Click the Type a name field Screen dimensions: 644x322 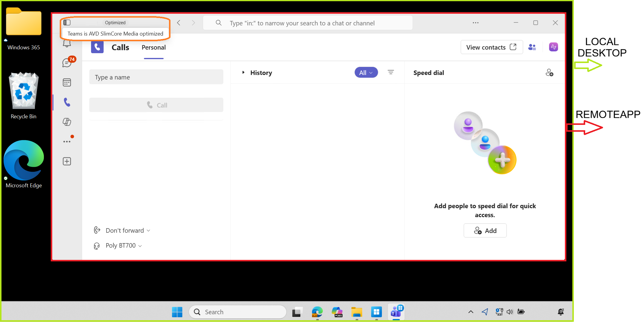click(x=156, y=77)
